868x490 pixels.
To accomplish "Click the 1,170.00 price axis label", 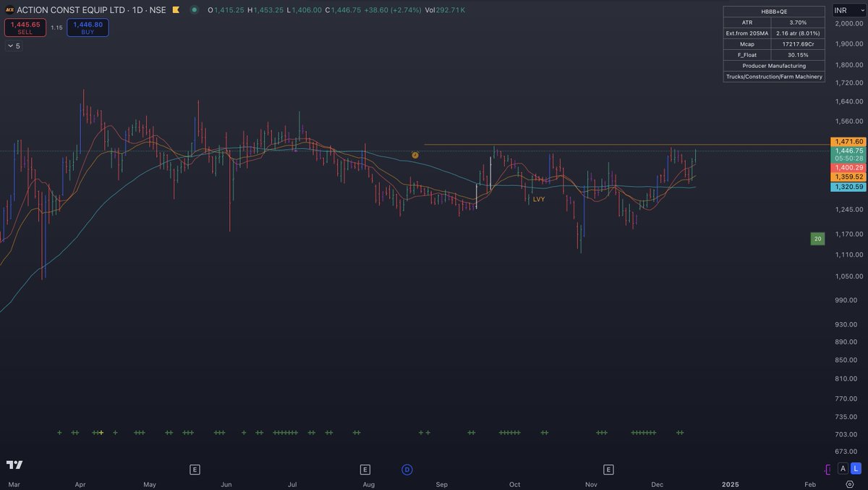I will tap(848, 234).
